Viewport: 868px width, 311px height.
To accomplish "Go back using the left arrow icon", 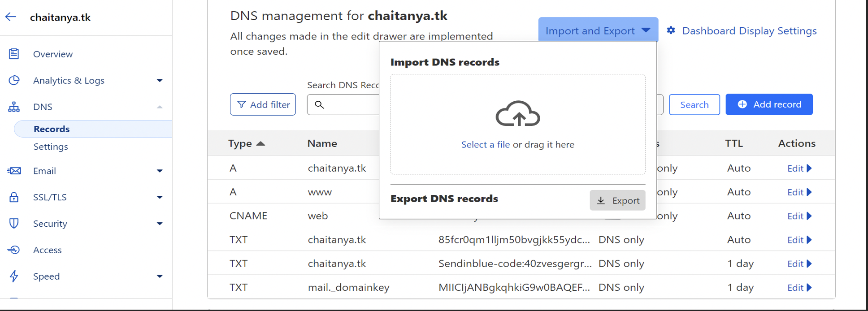I will point(11,17).
